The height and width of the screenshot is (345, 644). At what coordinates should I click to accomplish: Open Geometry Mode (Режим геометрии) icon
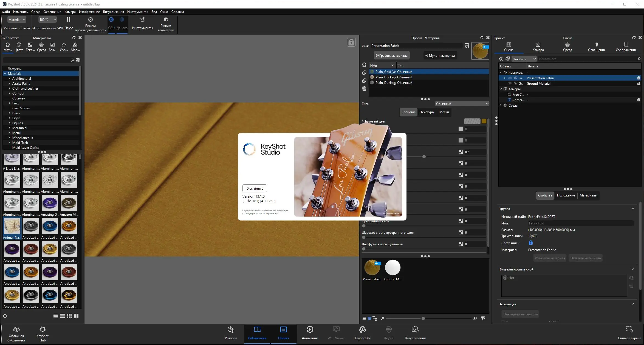tap(166, 20)
